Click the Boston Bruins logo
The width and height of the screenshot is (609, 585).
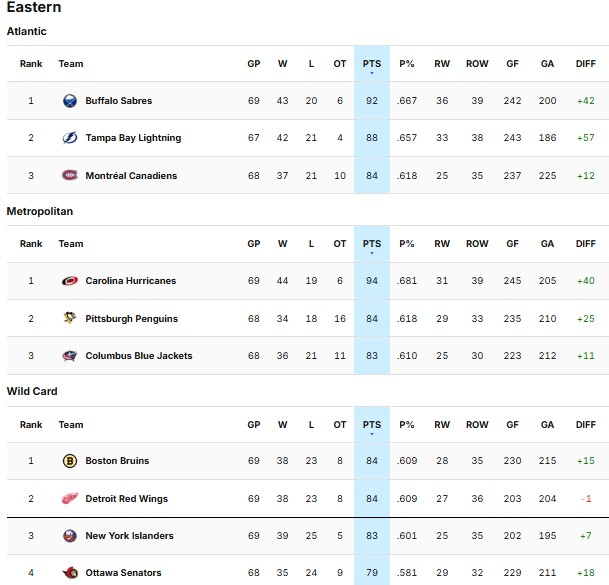pyautogui.click(x=70, y=461)
